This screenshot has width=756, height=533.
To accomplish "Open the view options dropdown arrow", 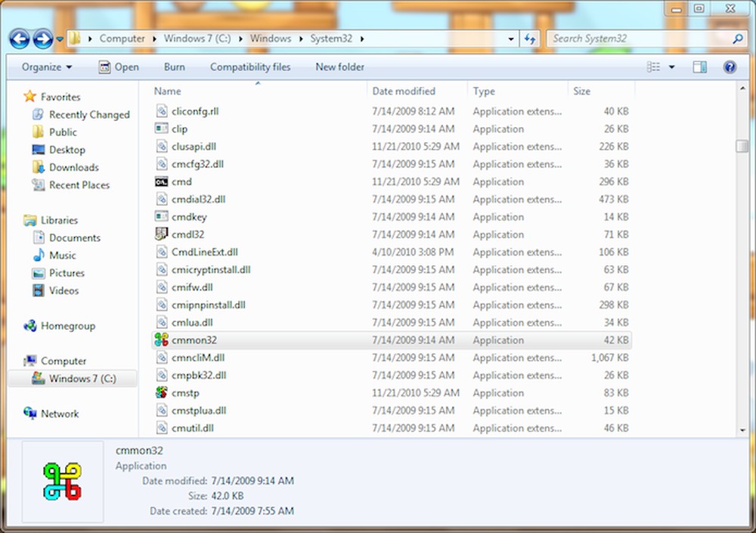I will (671, 67).
